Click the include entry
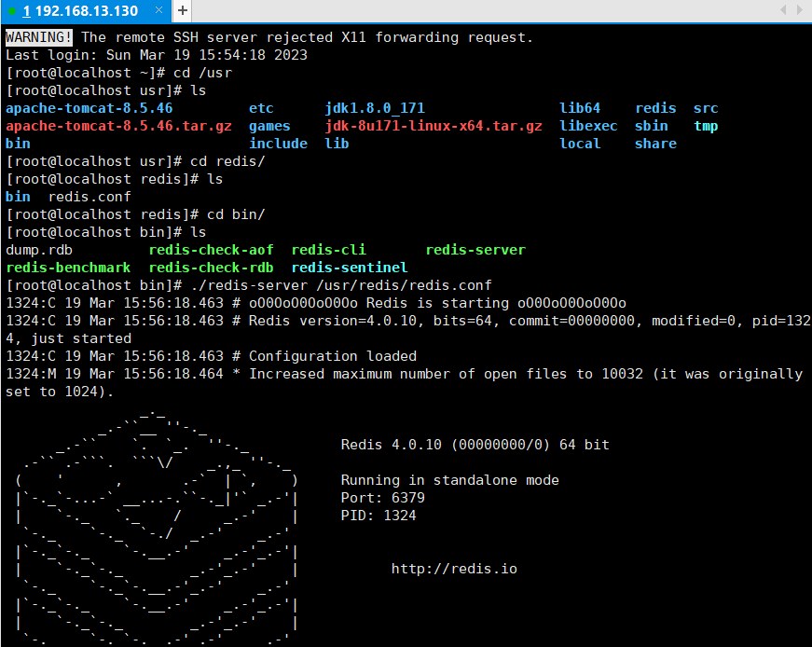812x647 pixels. pyautogui.click(x=278, y=144)
